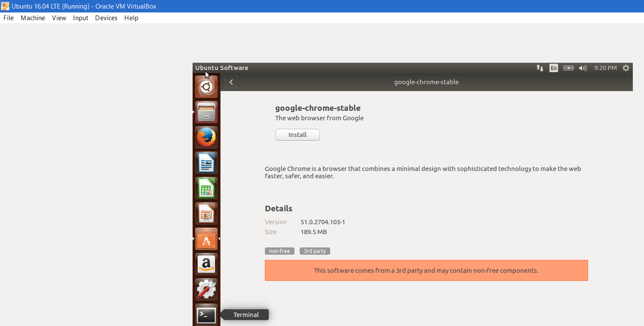The width and height of the screenshot is (644, 326).
Task: Click the VirtualBox window title bar icon
Action: pos(5,6)
